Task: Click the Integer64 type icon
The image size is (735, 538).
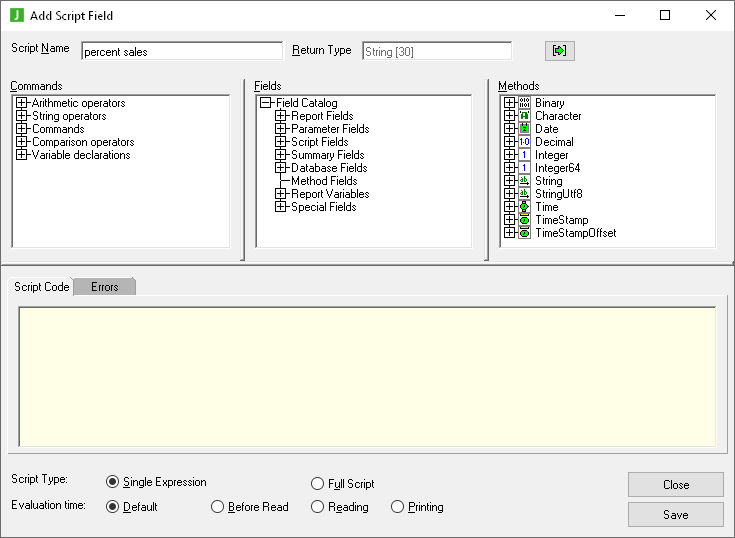Action: pos(524,168)
